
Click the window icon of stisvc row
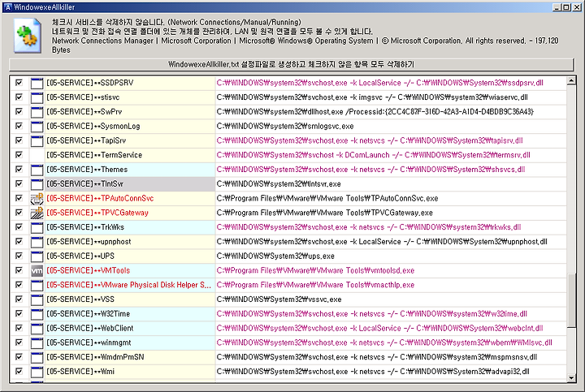(x=37, y=97)
